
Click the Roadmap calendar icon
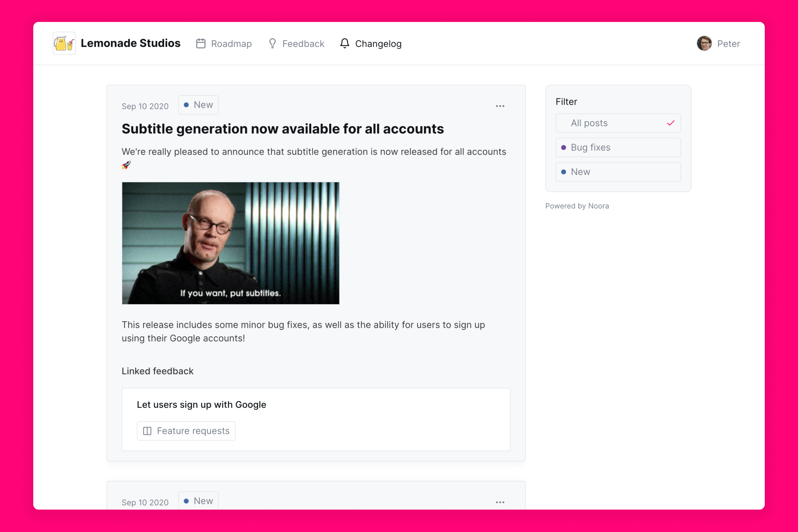pyautogui.click(x=201, y=44)
